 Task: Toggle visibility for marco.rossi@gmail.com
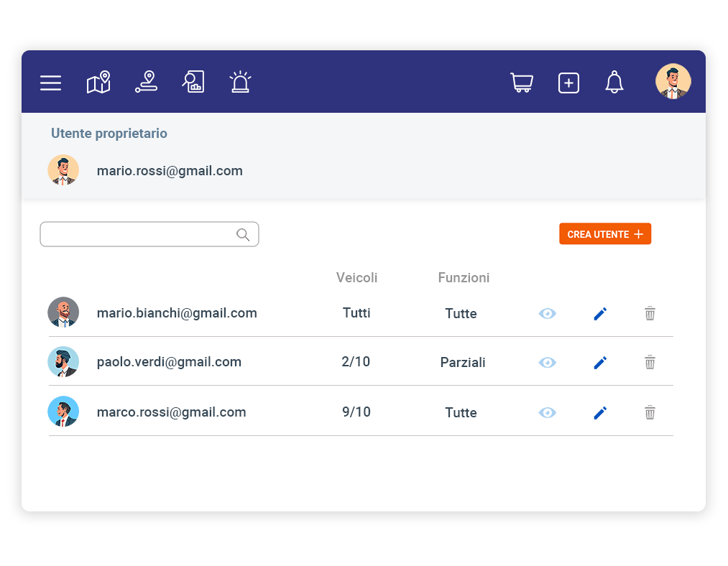pyautogui.click(x=548, y=412)
